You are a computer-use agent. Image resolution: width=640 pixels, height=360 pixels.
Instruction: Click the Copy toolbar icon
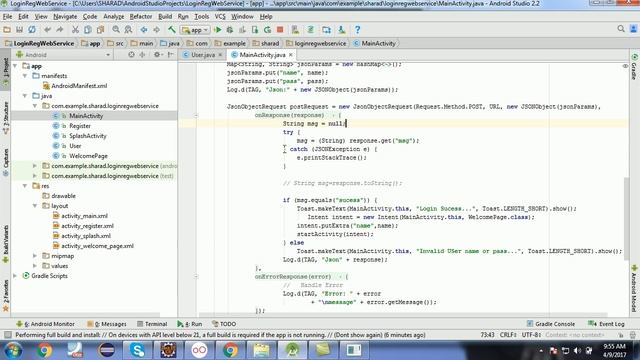click(88, 30)
